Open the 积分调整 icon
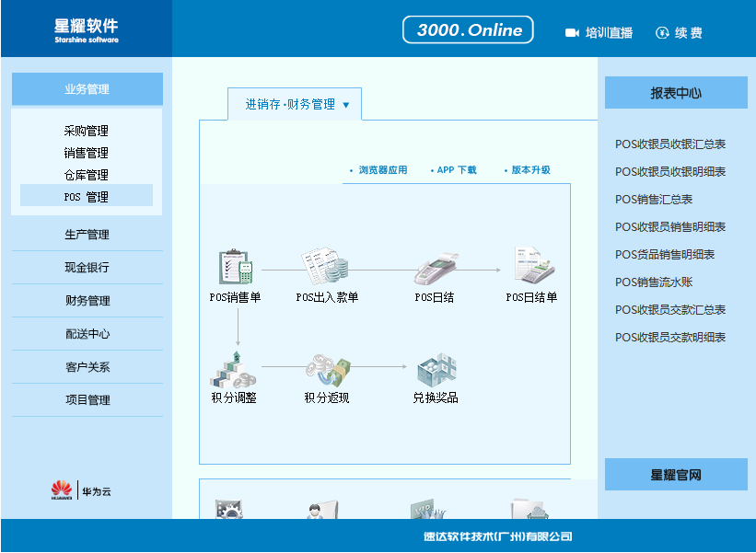This screenshot has height=553, width=756. click(233, 370)
